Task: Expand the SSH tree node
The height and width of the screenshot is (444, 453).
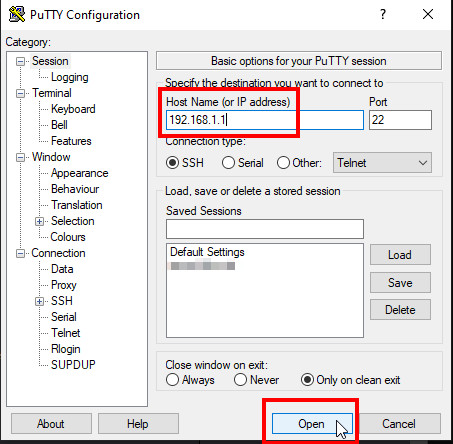Action: point(39,301)
